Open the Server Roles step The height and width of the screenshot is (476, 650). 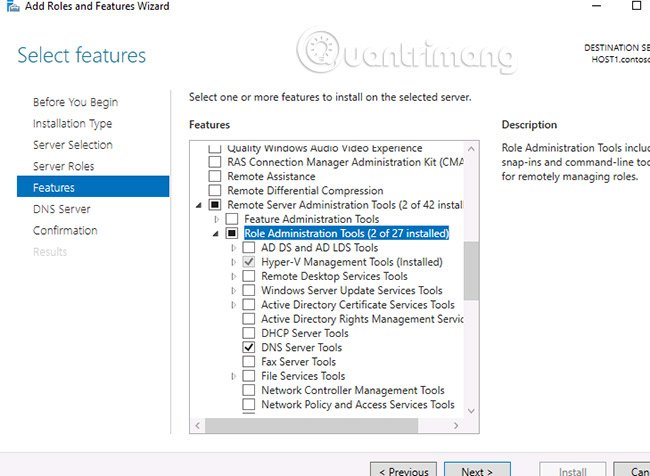point(63,166)
